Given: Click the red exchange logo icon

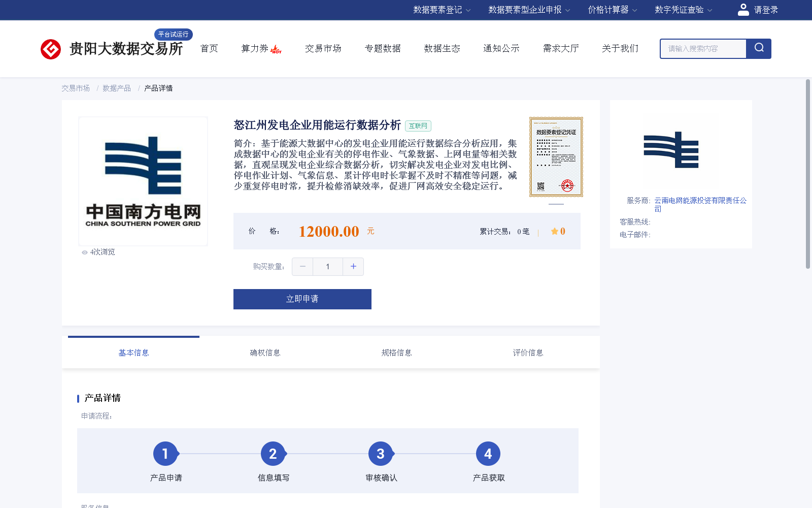Looking at the screenshot, I should coord(51,49).
